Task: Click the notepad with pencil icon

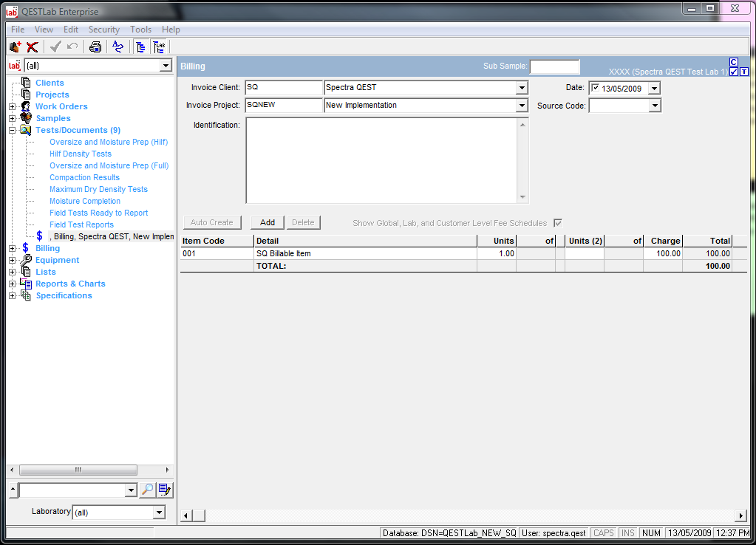Action: click(x=165, y=490)
